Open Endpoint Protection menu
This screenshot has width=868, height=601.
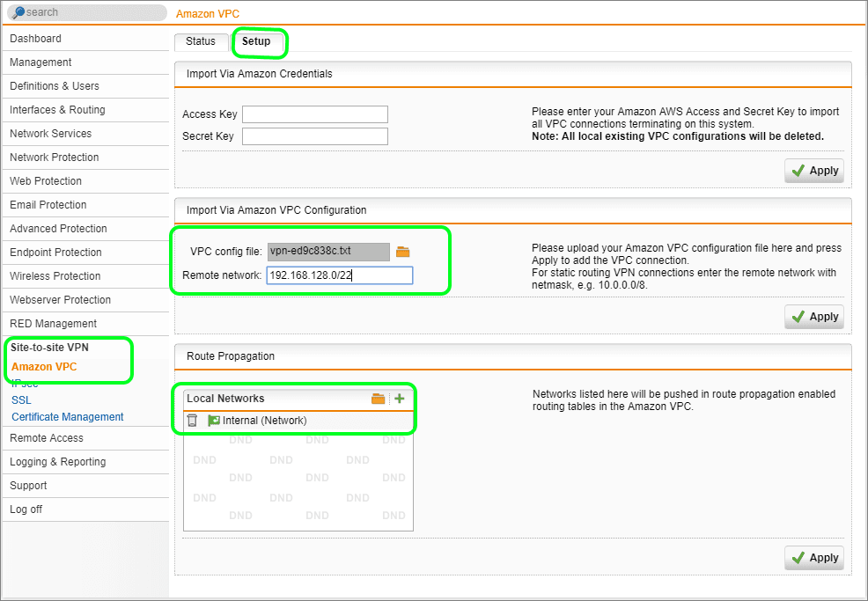pos(85,253)
